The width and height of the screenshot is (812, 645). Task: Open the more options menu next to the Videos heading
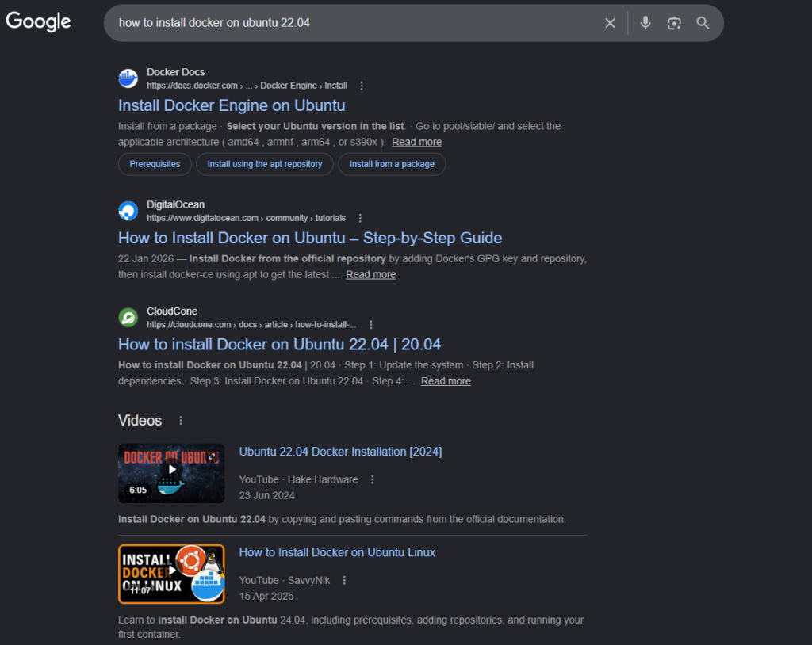[181, 420]
